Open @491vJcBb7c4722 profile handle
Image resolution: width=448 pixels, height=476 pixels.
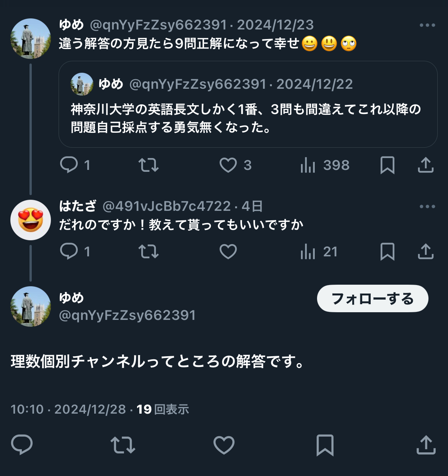point(167,206)
